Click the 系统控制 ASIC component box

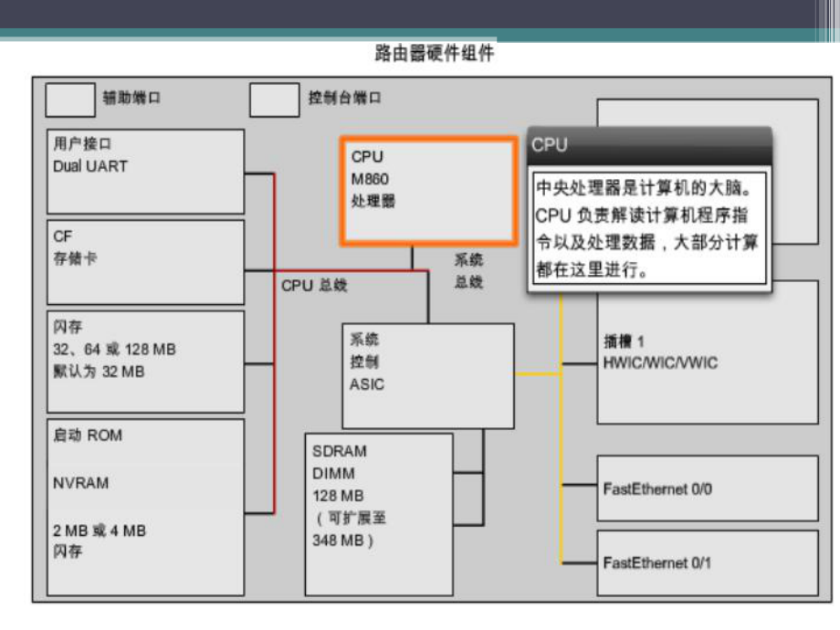click(x=429, y=374)
